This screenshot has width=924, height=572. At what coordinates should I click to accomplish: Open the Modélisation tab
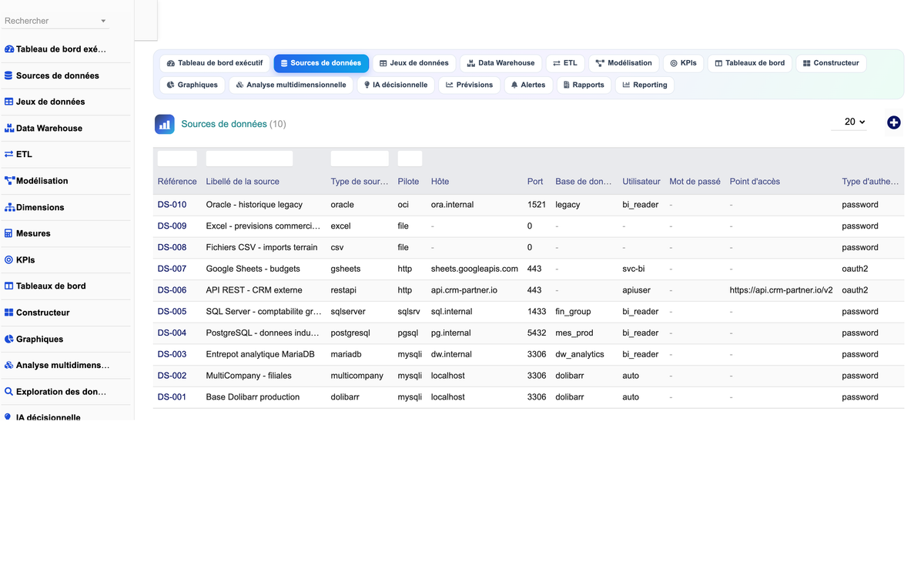point(624,63)
